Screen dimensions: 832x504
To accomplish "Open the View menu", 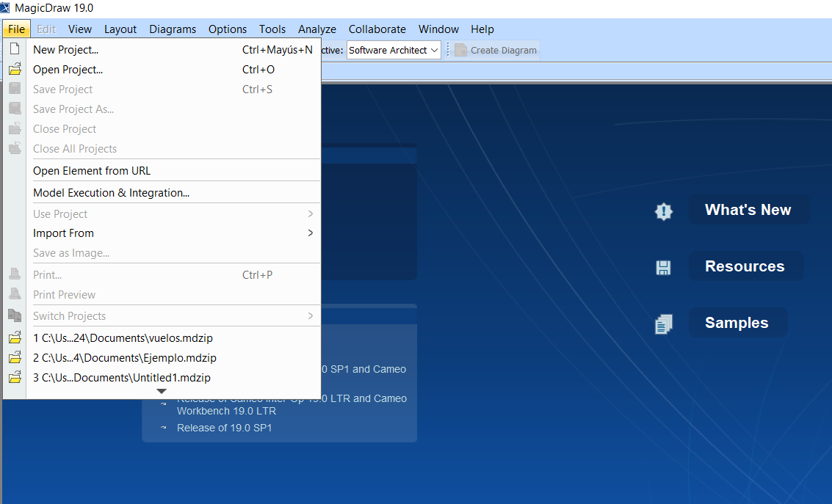I will coord(79,29).
